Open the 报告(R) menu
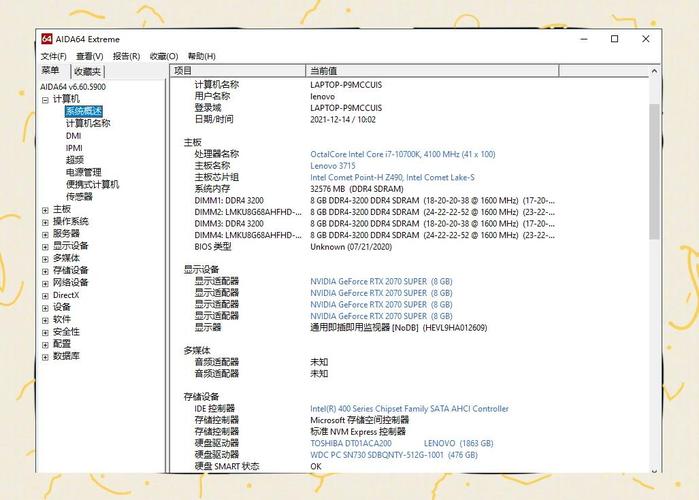 click(x=126, y=56)
